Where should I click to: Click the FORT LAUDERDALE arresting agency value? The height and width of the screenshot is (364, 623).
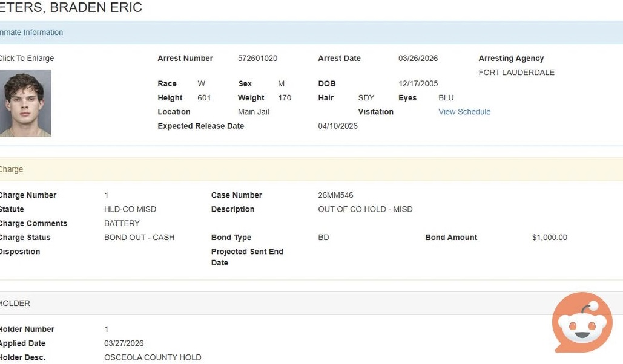(516, 73)
